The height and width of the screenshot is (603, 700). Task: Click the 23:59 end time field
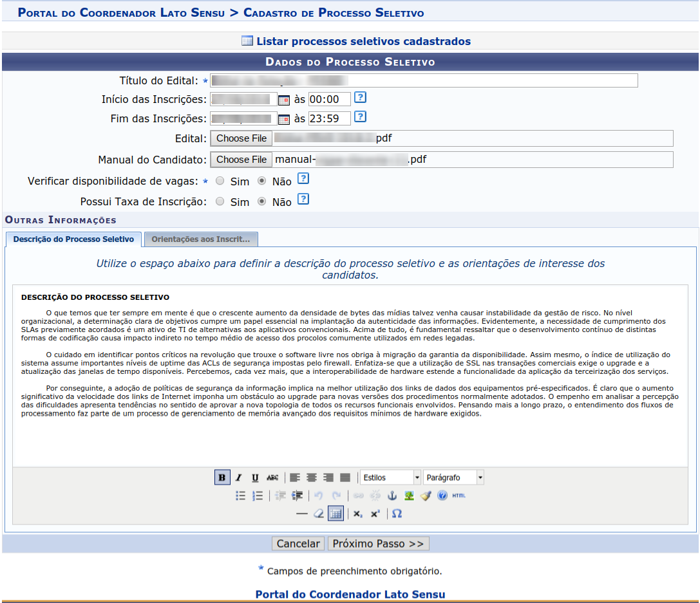[x=330, y=118]
